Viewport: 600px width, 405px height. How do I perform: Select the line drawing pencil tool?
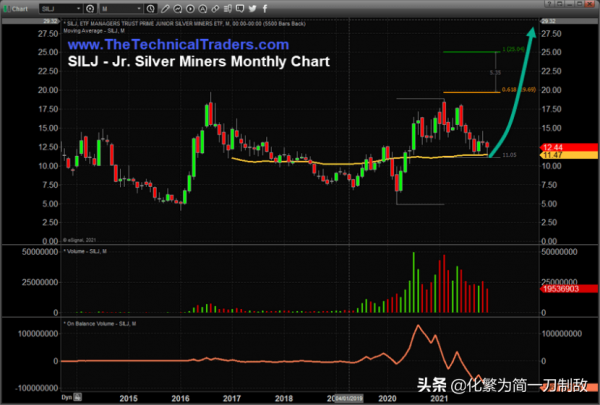click(x=165, y=7)
